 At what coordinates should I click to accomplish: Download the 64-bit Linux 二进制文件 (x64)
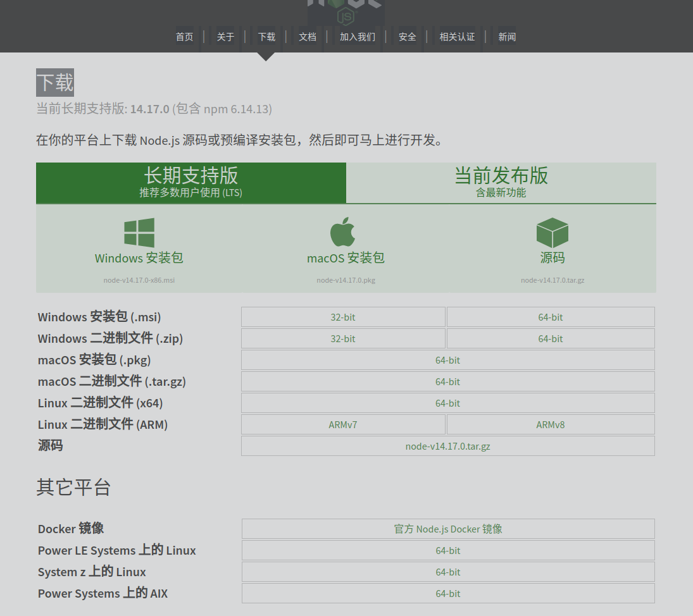pos(447,403)
